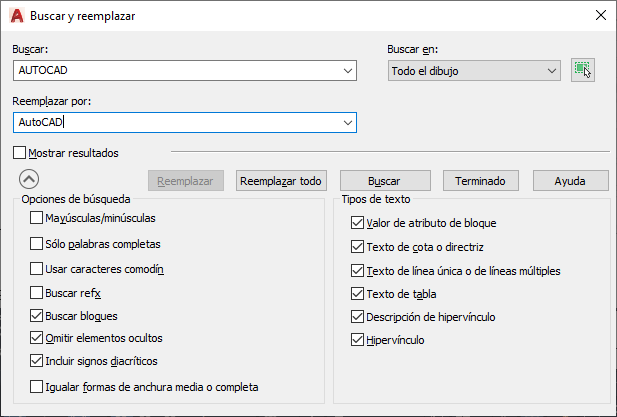Open the Buscar text dropdown
The height and width of the screenshot is (417, 617).
tap(348, 70)
